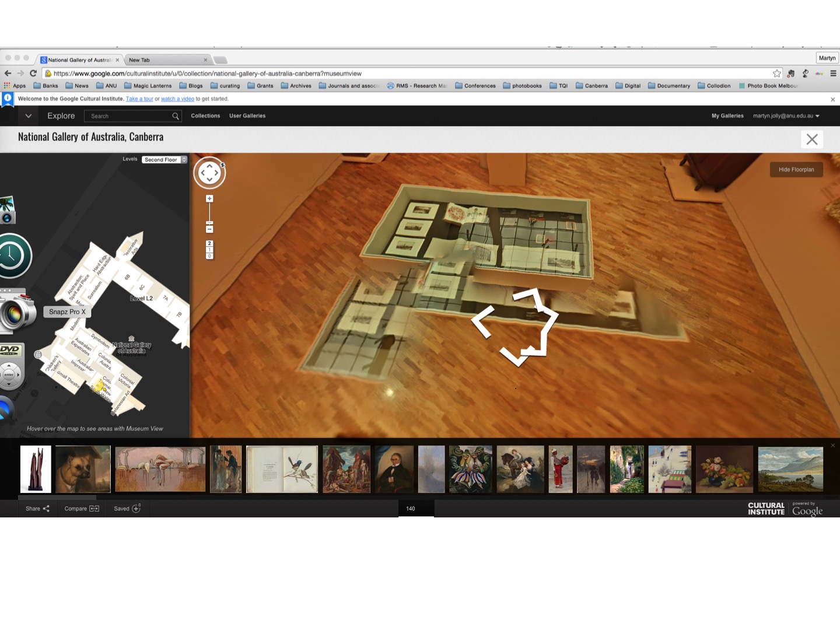840x630 pixels.
Task: Open the Levels Second Floor dropdown
Action: 165,160
